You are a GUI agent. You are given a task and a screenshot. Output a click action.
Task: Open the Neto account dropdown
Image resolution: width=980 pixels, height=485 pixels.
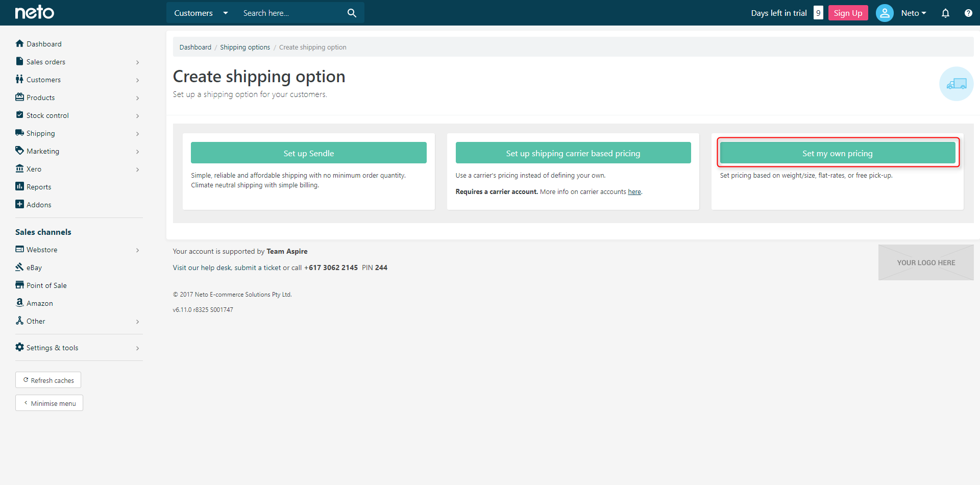click(x=914, y=13)
